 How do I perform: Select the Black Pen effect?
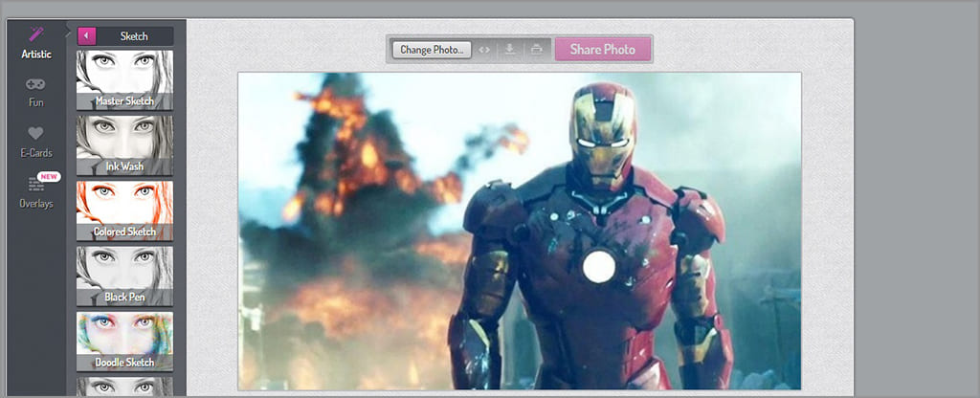(x=124, y=276)
